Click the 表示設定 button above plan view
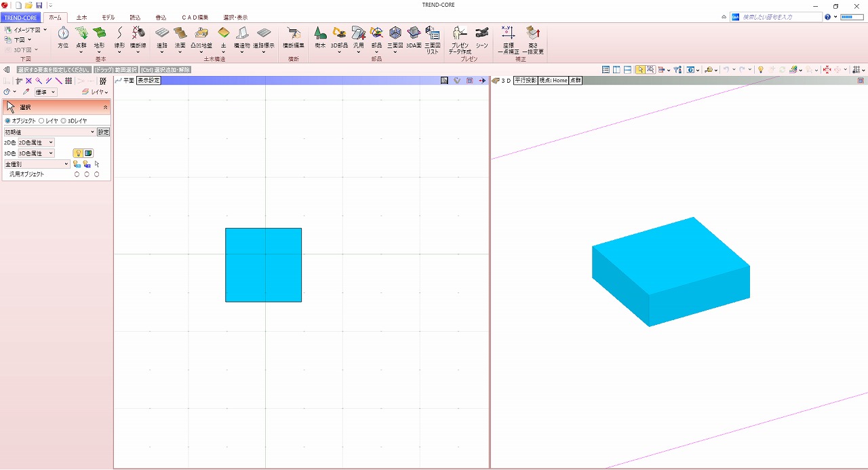Viewport: 868px width, 470px height. pos(148,80)
